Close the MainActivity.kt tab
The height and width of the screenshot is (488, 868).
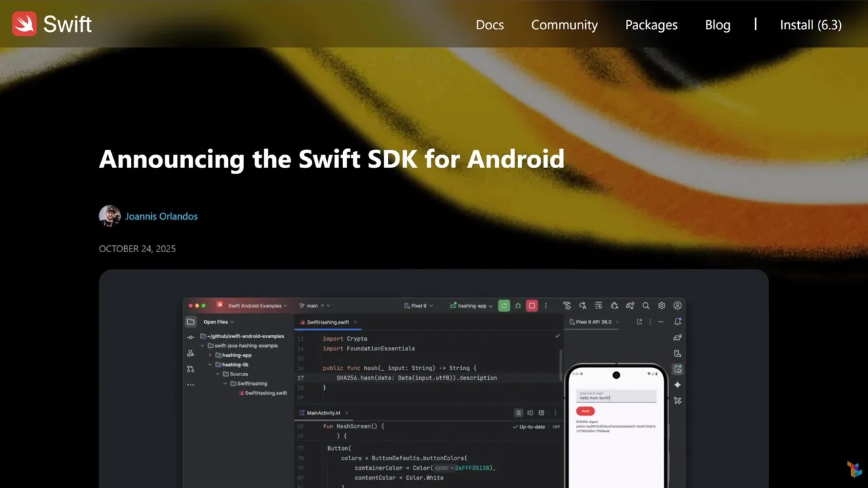[347, 413]
